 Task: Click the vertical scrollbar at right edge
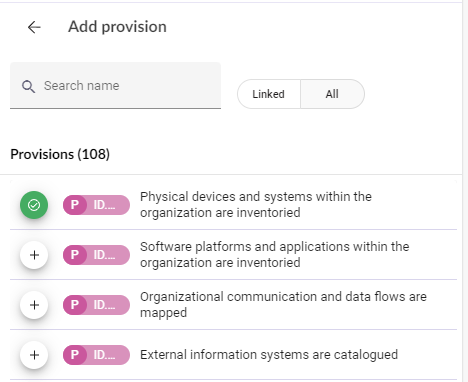(465, 191)
